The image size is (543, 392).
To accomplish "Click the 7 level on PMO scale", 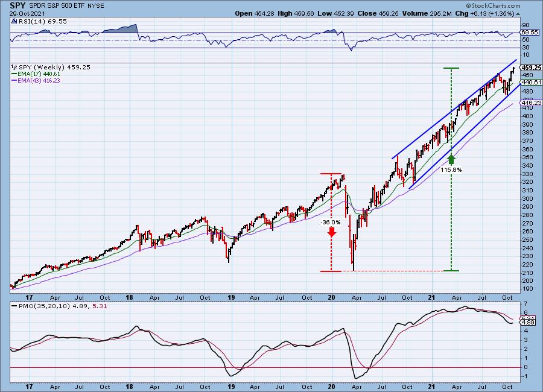I will pos(526,304).
